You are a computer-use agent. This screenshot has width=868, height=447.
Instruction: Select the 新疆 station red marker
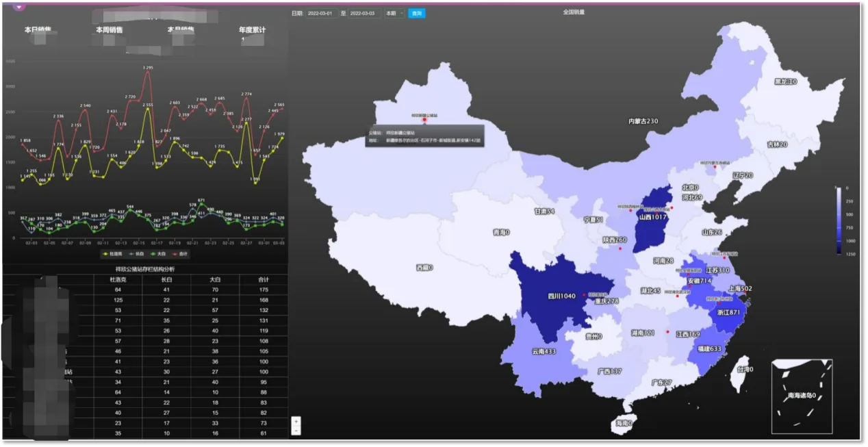(424, 120)
